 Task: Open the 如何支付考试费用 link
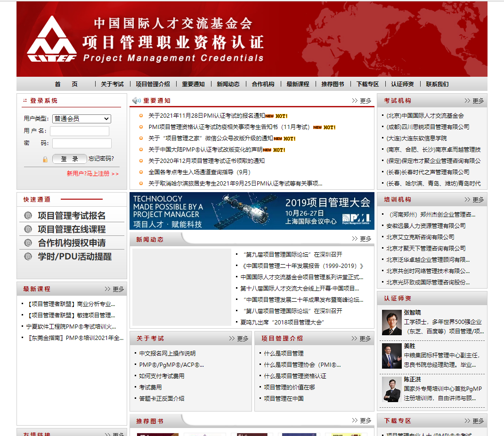(162, 376)
